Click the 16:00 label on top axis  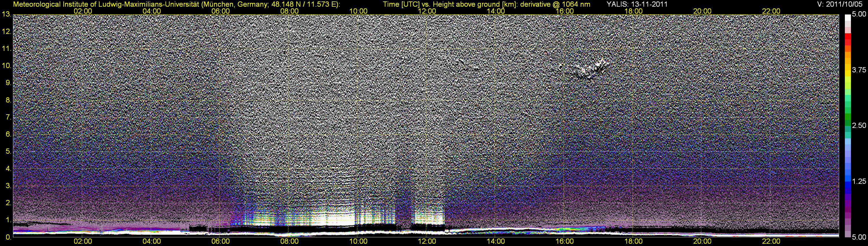[565, 11]
